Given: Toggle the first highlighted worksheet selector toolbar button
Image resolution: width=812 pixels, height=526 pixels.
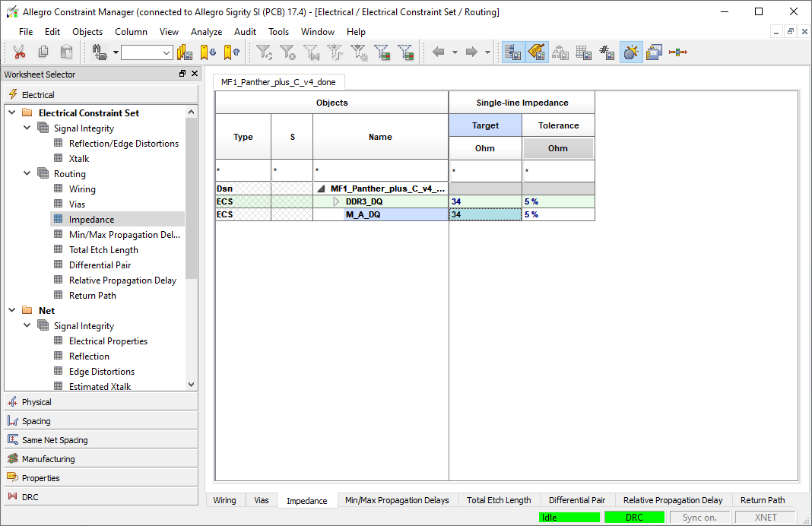Looking at the screenshot, I should 513,52.
